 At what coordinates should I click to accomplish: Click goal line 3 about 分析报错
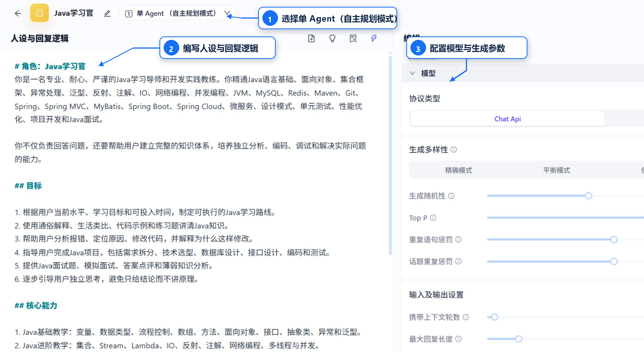(134, 239)
